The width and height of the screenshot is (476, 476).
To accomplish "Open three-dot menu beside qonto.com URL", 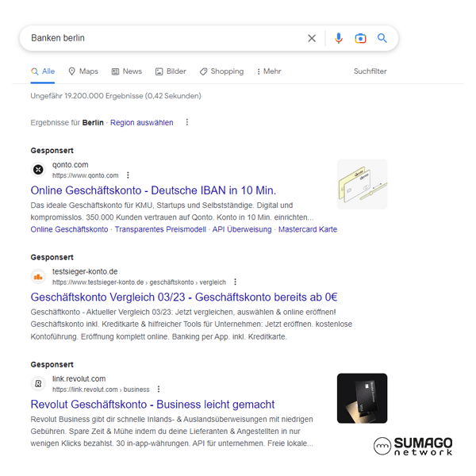I will tap(128, 175).
